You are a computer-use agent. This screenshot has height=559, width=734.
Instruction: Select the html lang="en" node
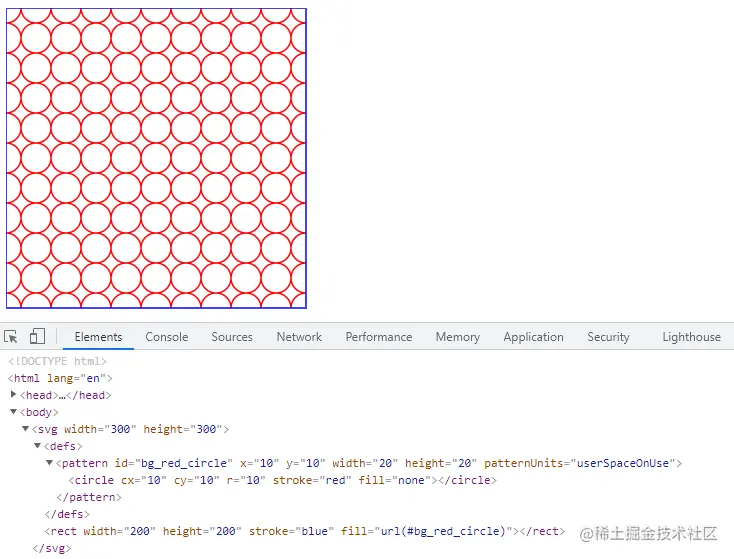(60, 378)
